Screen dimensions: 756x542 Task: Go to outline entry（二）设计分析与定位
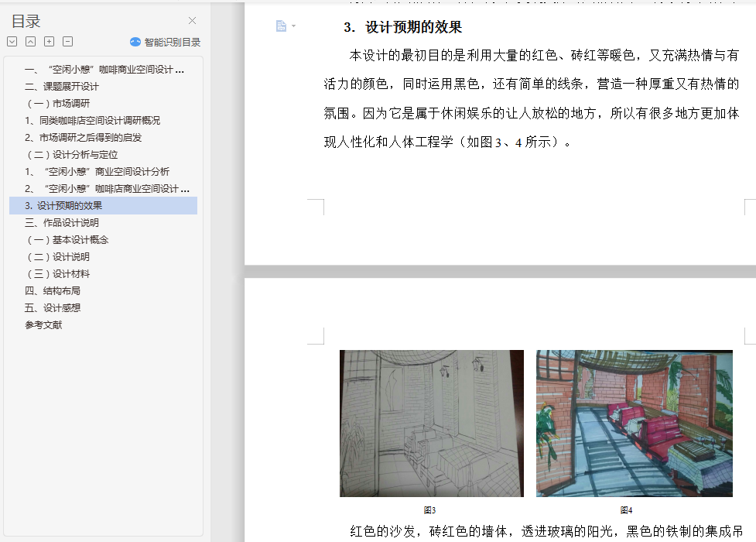point(72,154)
